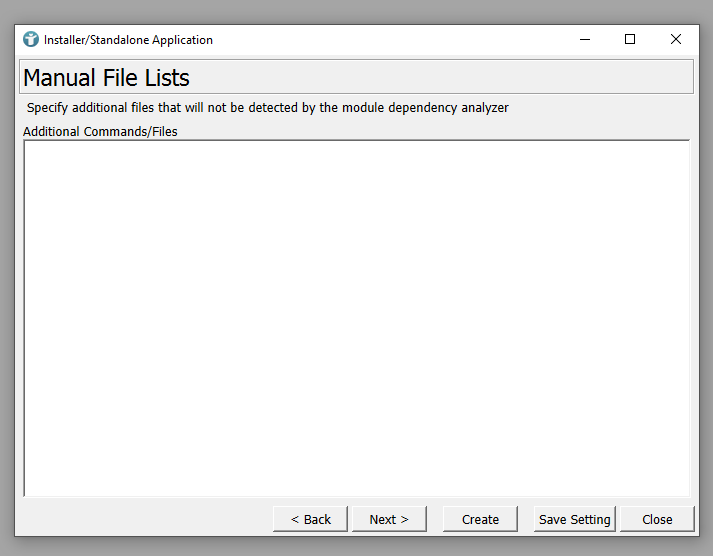
Task: Click the Additional Commands/Files label
Action: point(100,131)
